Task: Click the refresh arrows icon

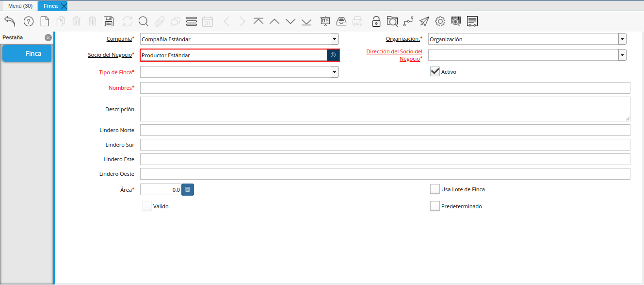Action: click(128, 21)
